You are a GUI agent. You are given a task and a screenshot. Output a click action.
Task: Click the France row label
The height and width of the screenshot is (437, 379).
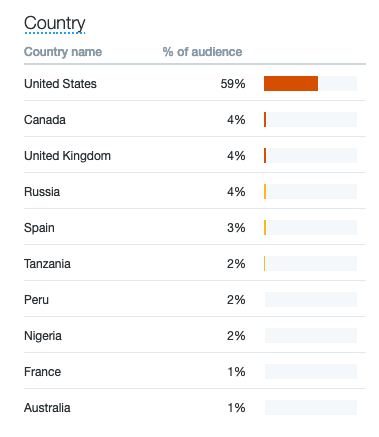coord(42,372)
